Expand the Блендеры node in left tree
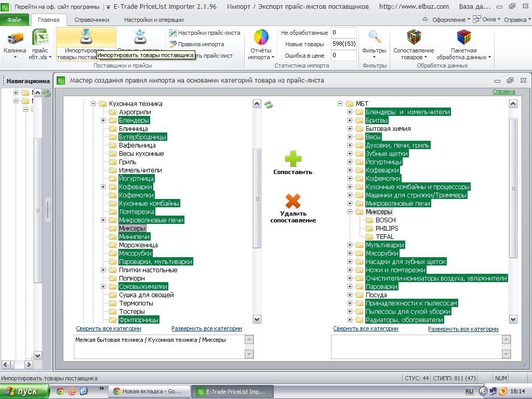This screenshot has height=399, width=532. pos(103,121)
